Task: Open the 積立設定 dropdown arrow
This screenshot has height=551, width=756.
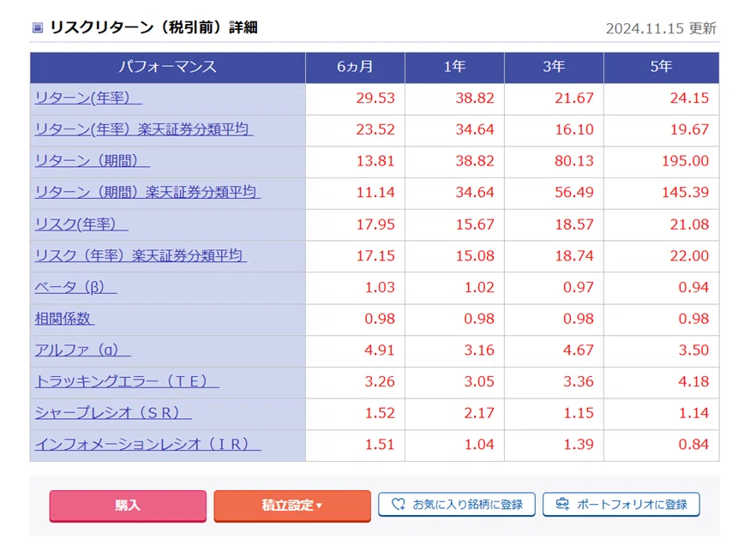Action: pos(319,506)
